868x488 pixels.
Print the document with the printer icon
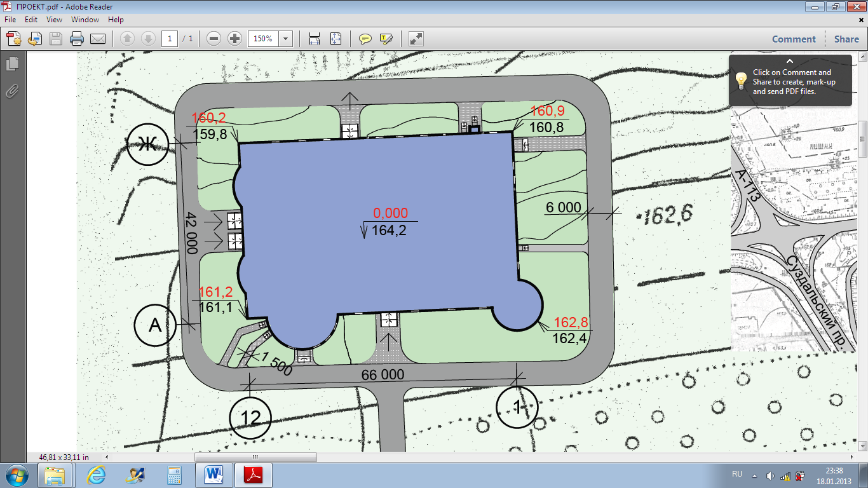click(x=77, y=39)
